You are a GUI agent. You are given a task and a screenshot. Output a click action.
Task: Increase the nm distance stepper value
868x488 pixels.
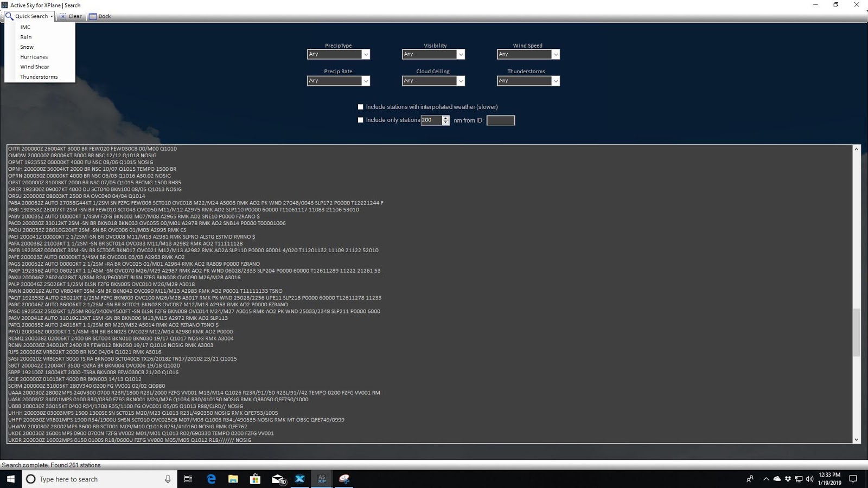click(446, 118)
